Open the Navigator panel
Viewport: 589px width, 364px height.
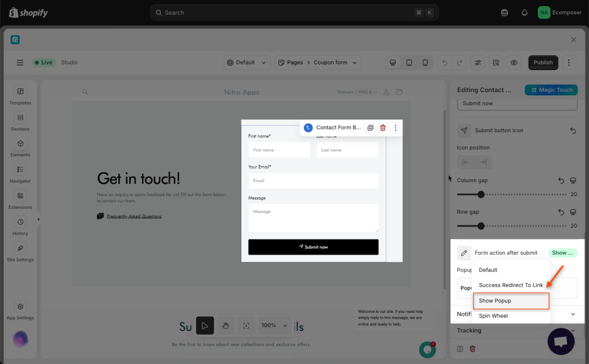20,174
